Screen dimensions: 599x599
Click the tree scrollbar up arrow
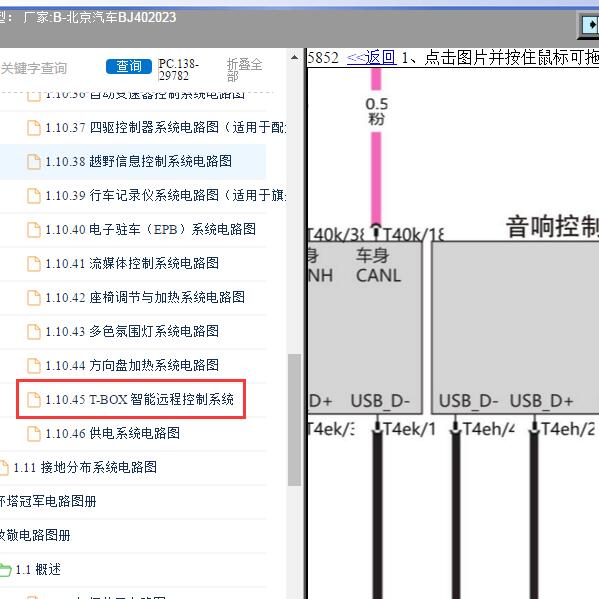tap(294, 58)
